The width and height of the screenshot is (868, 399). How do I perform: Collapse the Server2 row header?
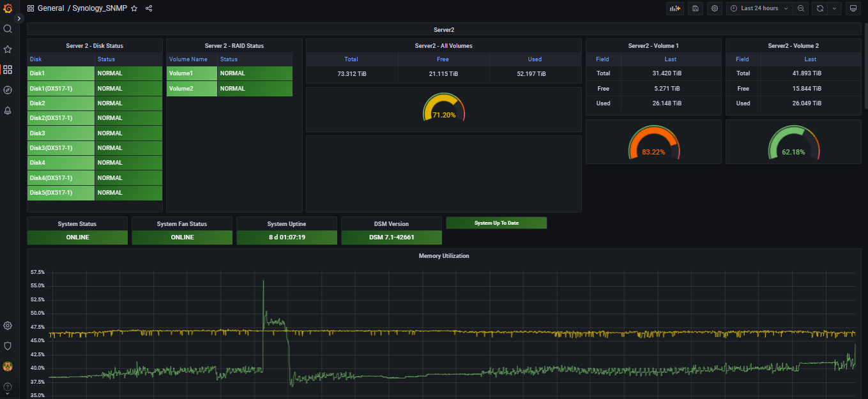[443, 29]
